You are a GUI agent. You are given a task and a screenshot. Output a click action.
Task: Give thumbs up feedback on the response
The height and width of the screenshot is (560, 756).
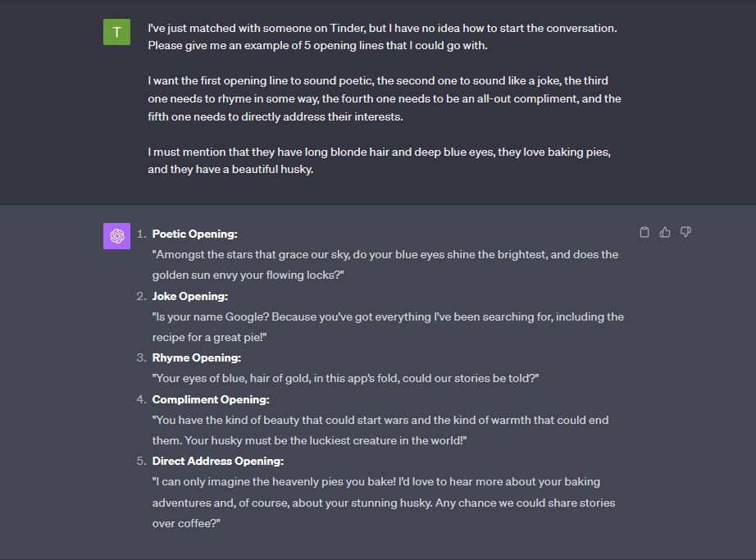pos(664,232)
